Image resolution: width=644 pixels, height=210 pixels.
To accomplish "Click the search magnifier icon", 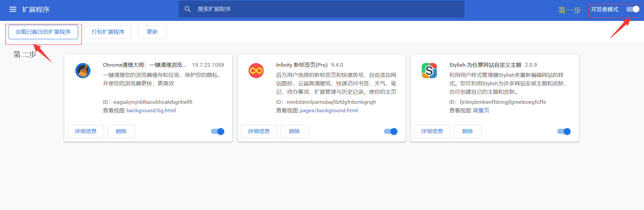I will click(x=188, y=9).
